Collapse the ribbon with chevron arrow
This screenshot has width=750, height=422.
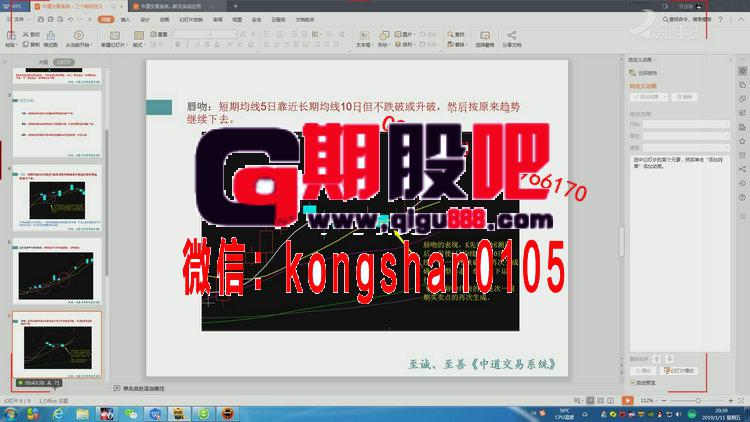tap(741, 19)
